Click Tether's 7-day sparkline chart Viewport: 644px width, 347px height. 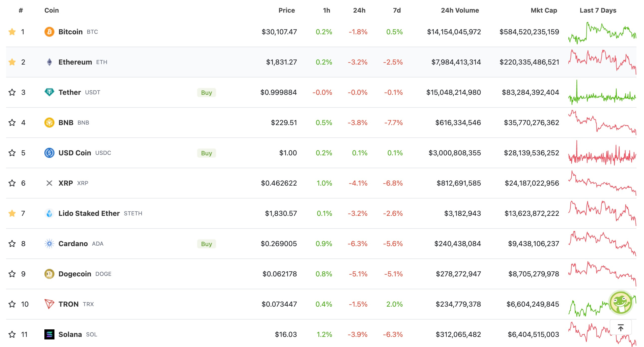[602, 92]
